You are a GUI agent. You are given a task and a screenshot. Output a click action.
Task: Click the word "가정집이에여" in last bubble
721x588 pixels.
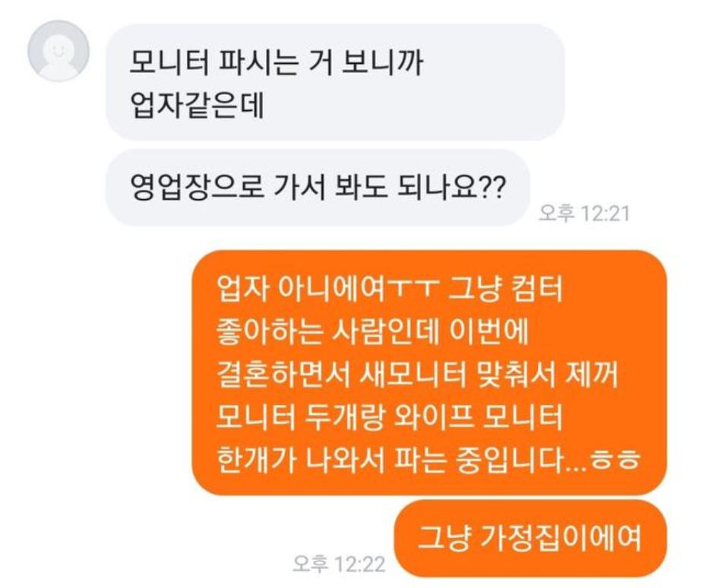point(560,537)
